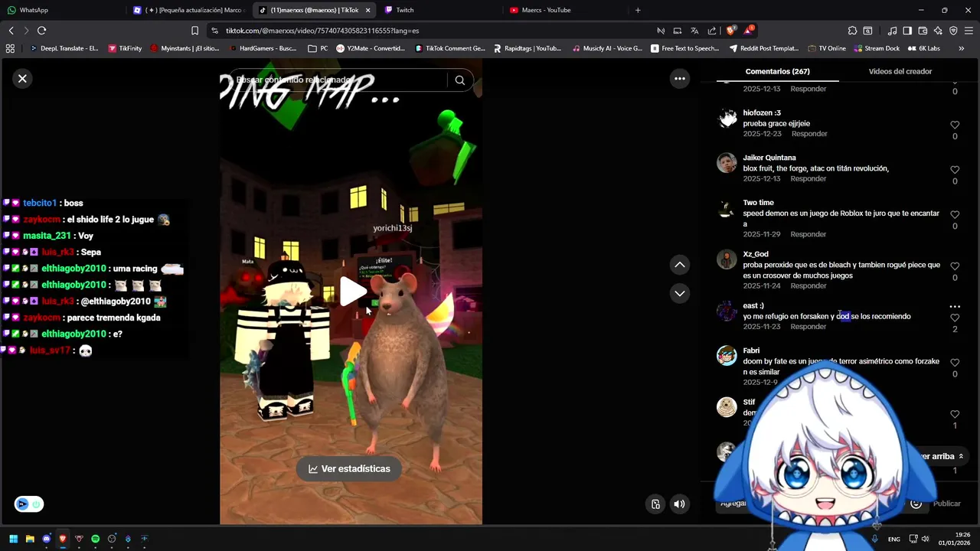Open TikFinity bookmark
Screen dimensions: 980x551
(x=125, y=48)
